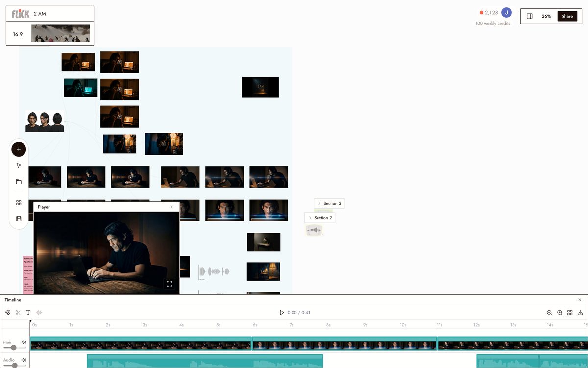Open the folder icon in left toolbar
Screen dimensions: 588x368
click(x=19, y=182)
